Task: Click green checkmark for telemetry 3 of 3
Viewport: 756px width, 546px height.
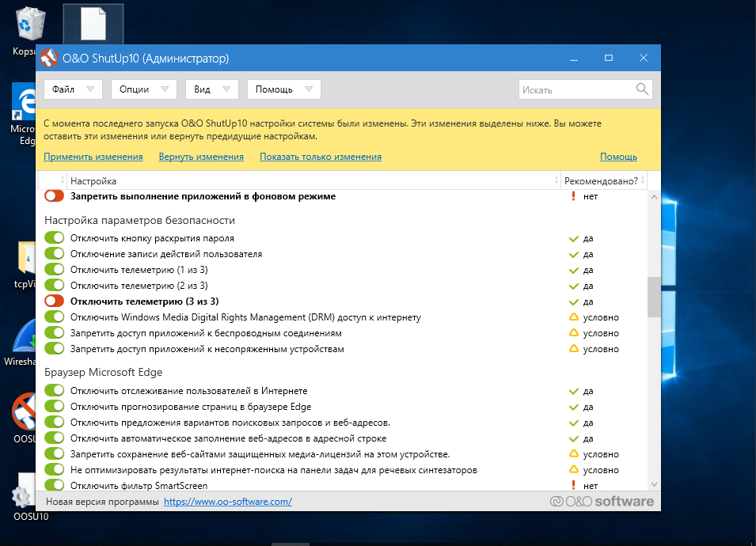Action: pyautogui.click(x=574, y=302)
